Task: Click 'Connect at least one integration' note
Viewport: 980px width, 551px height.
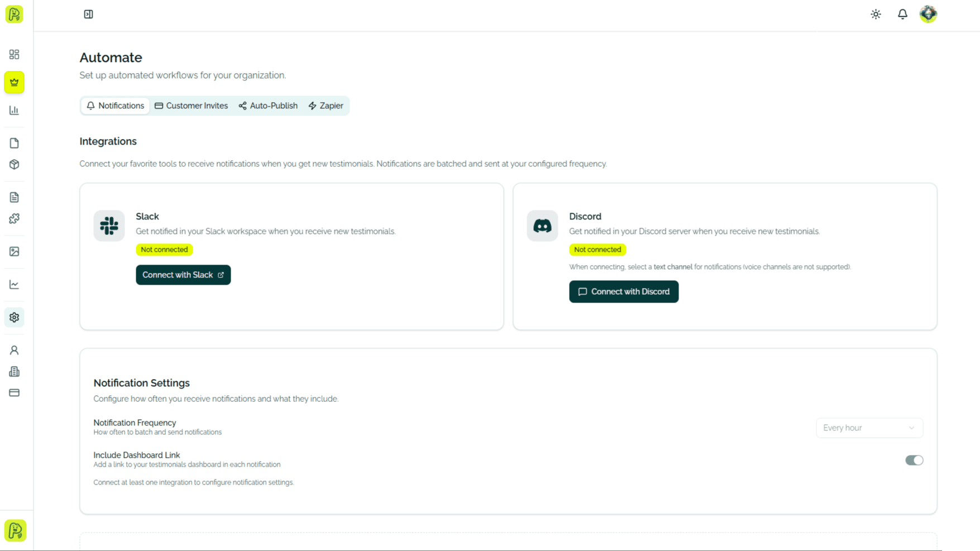Action: click(x=193, y=482)
